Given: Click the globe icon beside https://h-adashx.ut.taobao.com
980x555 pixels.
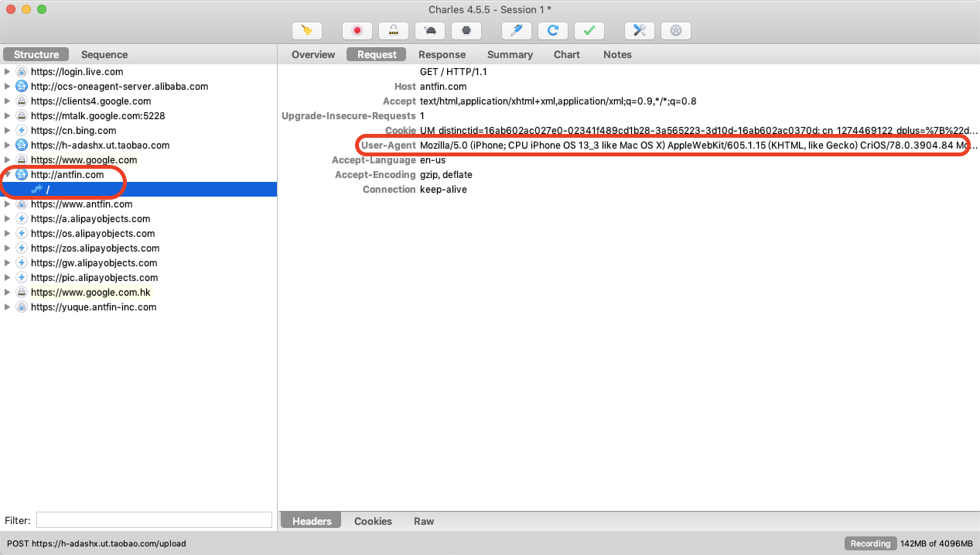Looking at the screenshot, I should (x=22, y=146).
